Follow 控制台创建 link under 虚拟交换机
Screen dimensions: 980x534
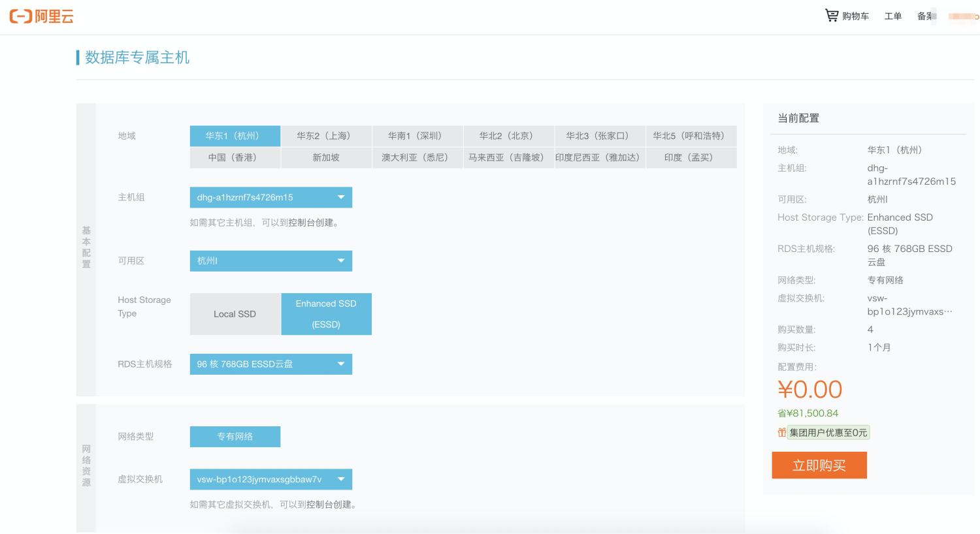(x=329, y=505)
